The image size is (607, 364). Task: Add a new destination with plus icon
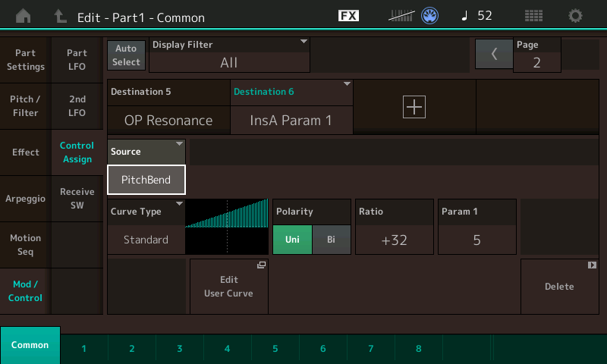coord(414,108)
